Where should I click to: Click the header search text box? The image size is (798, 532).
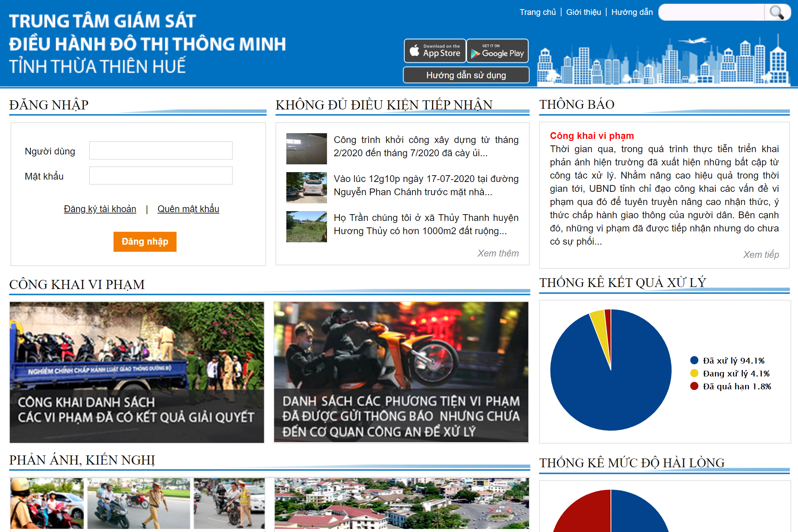711,13
